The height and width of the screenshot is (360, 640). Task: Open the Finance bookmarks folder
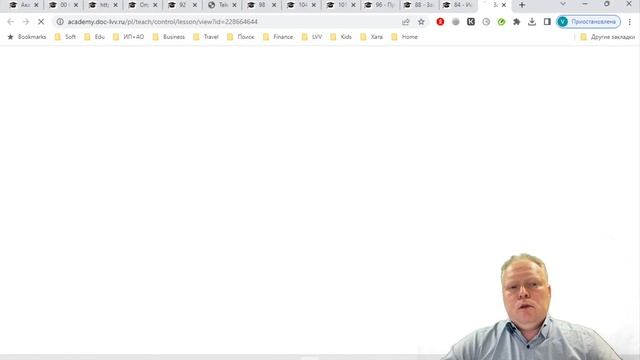click(x=278, y=37)
